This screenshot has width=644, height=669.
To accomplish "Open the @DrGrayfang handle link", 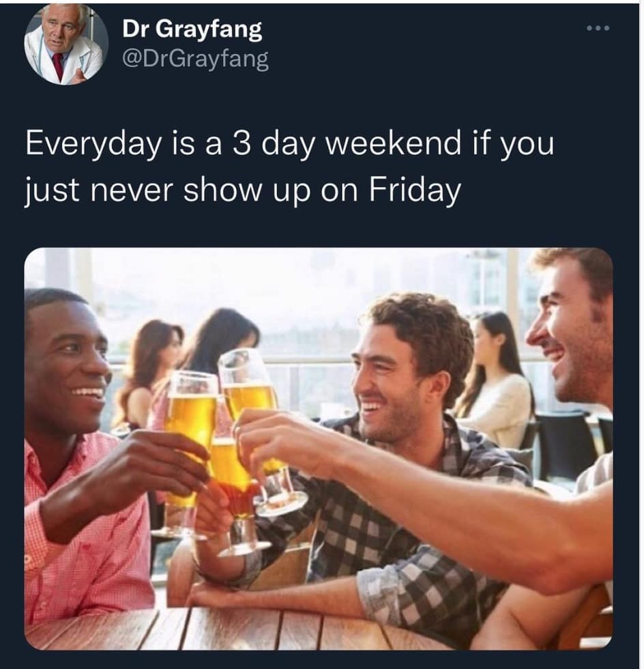I will [196, 59].
